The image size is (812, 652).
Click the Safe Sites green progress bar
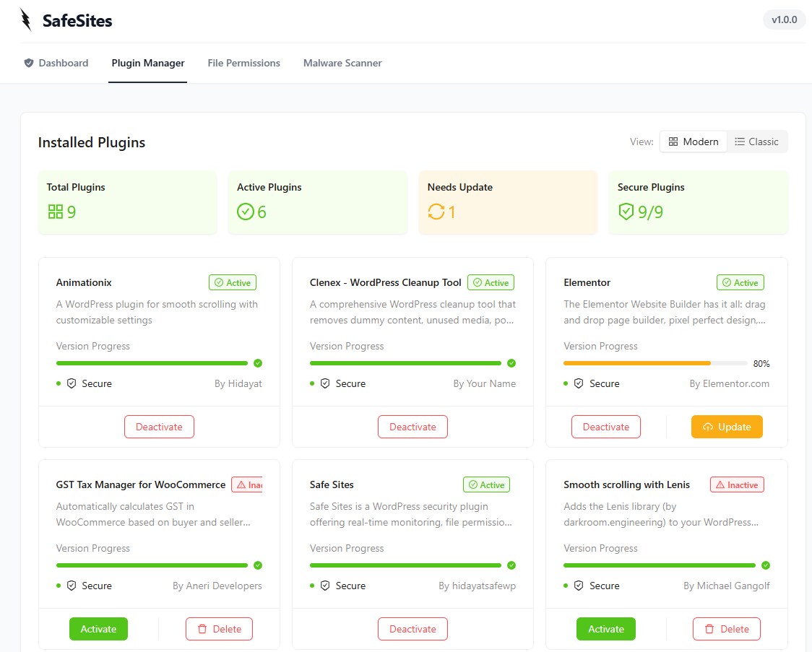(x=405, y=565)
